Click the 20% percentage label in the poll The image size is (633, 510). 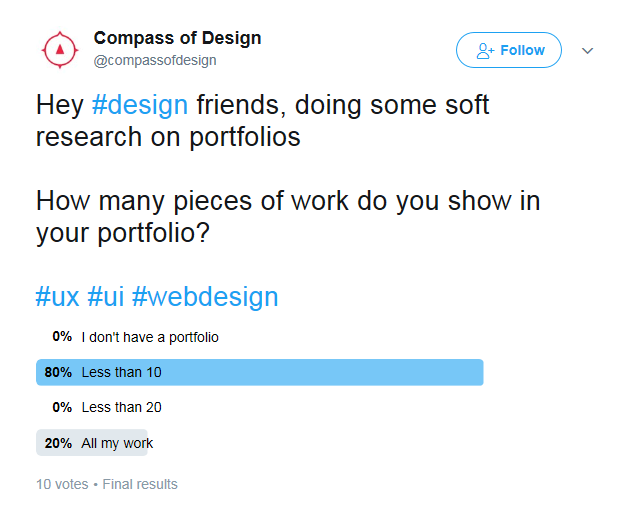pos(58,443)
